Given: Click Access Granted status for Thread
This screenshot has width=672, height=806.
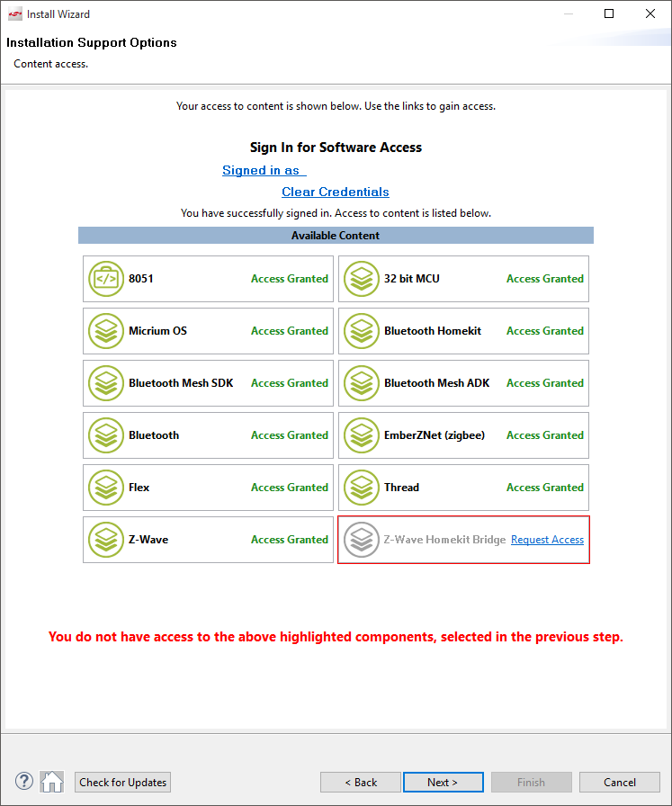Looking at the screenshot, I should click(x=545, y=488).
